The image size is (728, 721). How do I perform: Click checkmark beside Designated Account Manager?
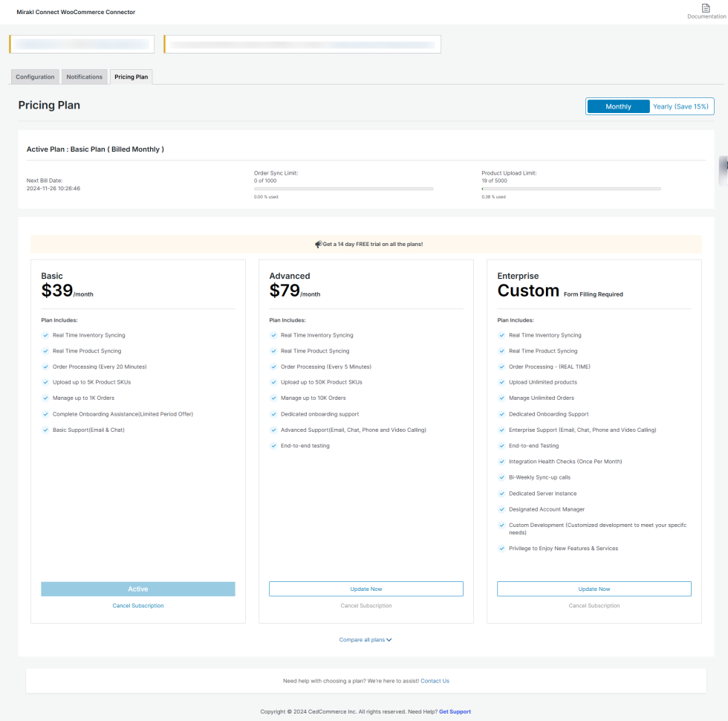tap(501, 509)
